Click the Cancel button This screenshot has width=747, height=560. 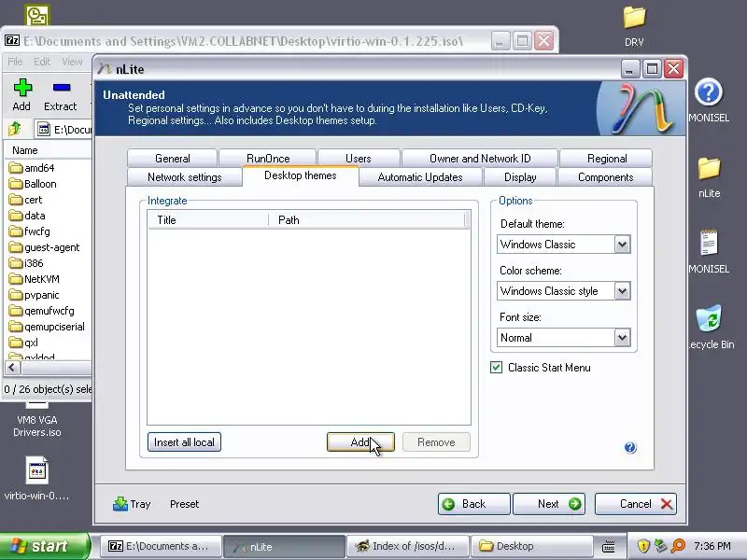(636, 504)
